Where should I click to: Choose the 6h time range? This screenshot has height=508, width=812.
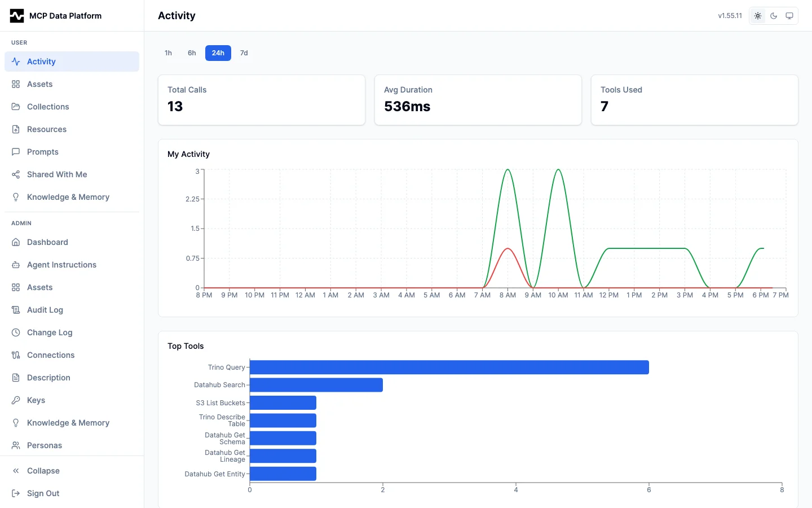click(x=192, y=53)
